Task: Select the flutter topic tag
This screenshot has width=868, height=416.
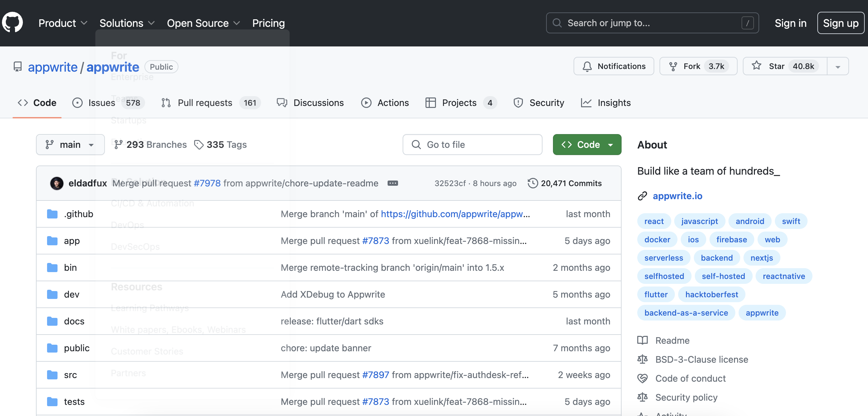Action: tap(656, 294)
